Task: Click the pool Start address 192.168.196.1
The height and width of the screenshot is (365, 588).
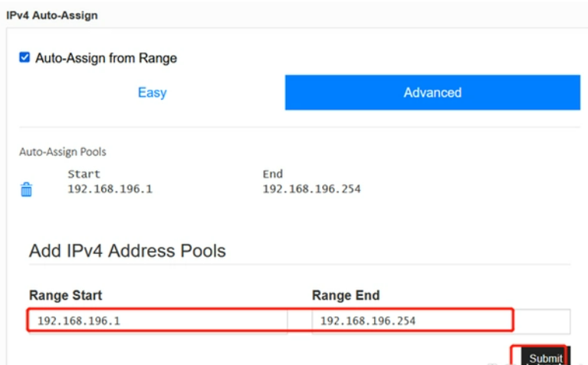Action: click(110, 189)
